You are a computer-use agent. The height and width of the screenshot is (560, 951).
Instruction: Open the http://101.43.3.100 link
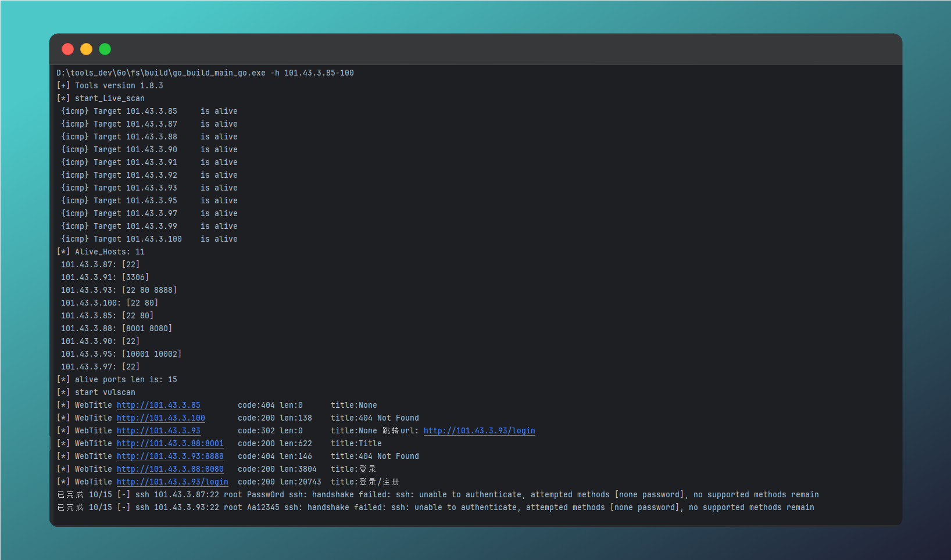click(x=160, y=418)
